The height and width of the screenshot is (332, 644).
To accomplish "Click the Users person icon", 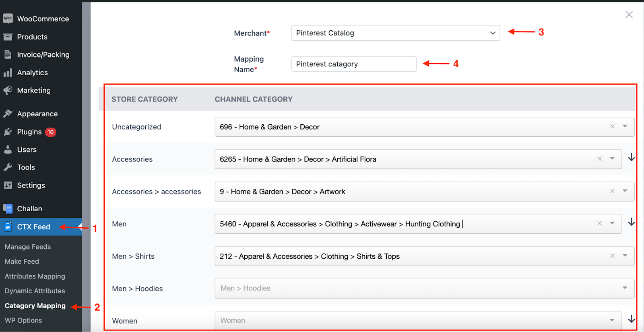I will click(x=8, y=150).
